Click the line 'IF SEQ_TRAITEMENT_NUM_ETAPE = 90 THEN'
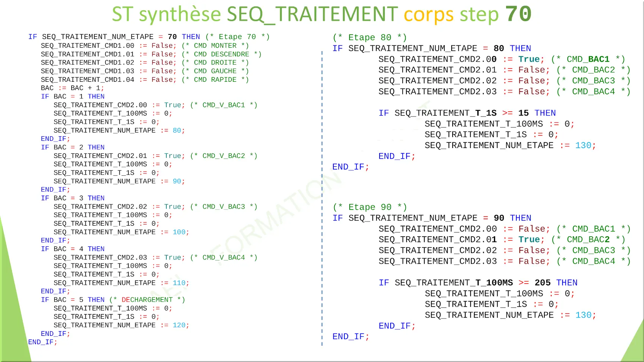 pyautogui.click(x=432, y=218)
